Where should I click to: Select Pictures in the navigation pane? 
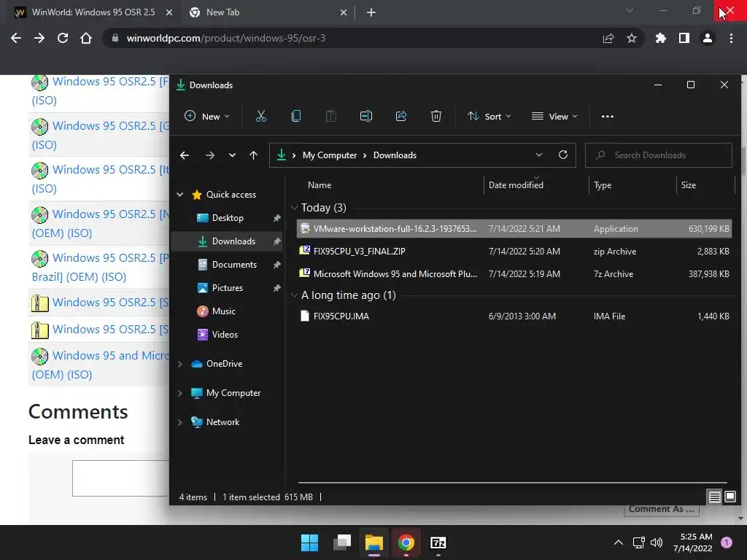228,287
